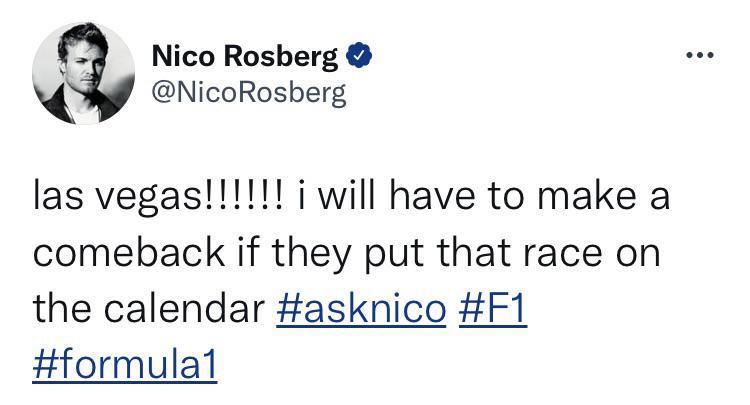Click the word "comeback" in the tweet
This screenshot has height=405, width=750.
tap(129, 253)
